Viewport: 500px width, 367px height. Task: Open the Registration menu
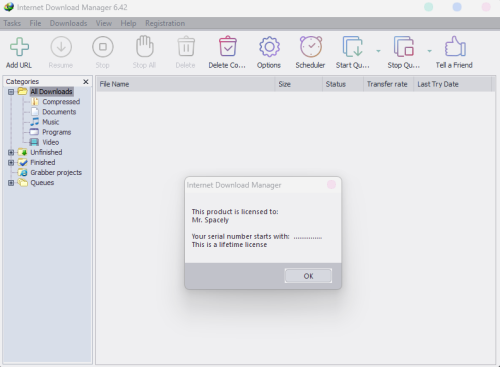[x=165, y=23]
